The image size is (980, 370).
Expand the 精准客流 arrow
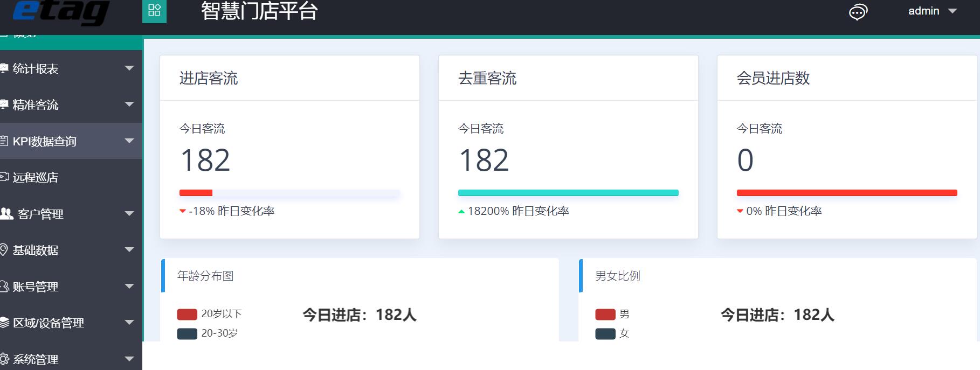tap(129, 104)
